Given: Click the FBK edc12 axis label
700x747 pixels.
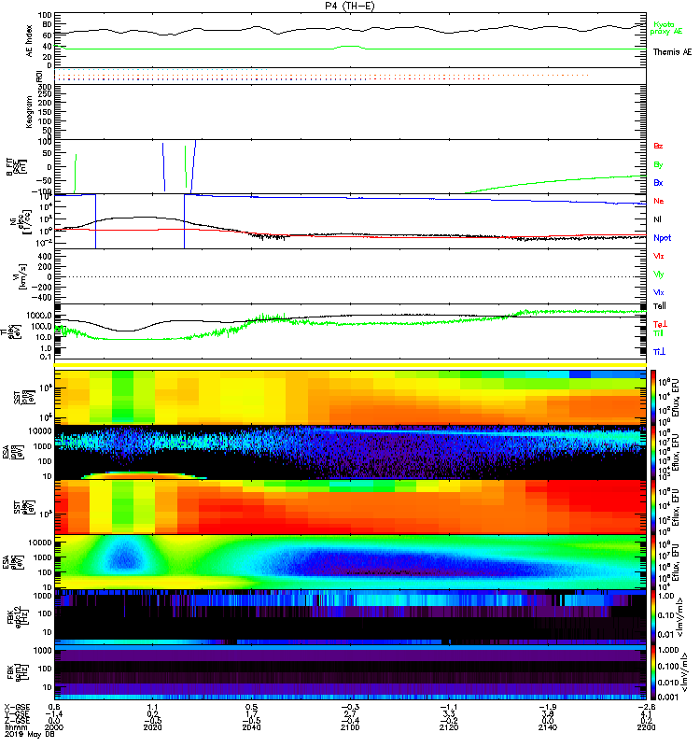Looking at the screenshot, I should (x=18, y=617).
